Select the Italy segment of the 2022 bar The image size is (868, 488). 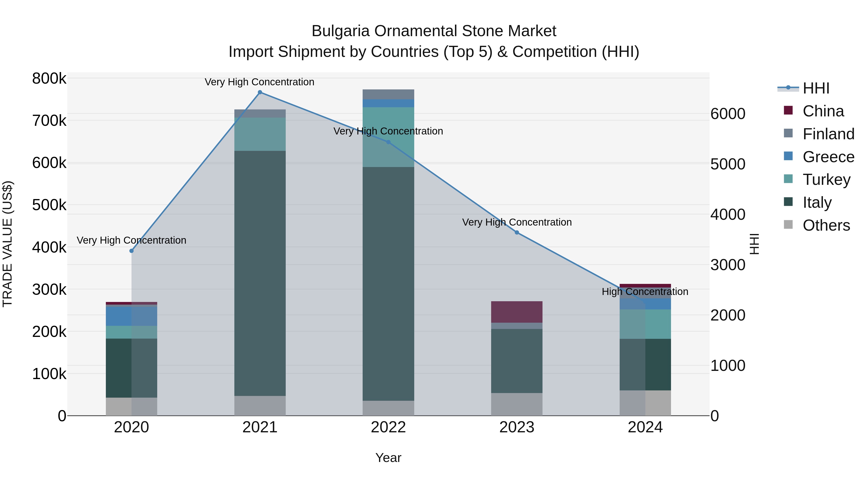tap(388, 284)
